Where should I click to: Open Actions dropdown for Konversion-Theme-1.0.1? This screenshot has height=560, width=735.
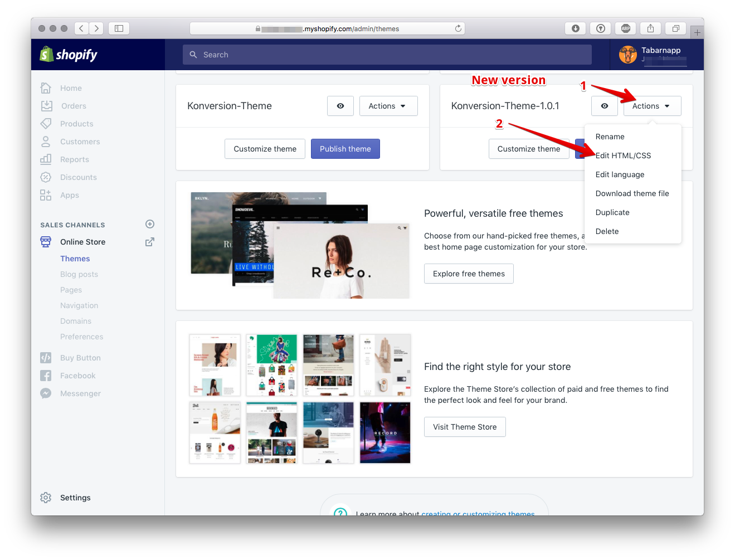point(652,106)
